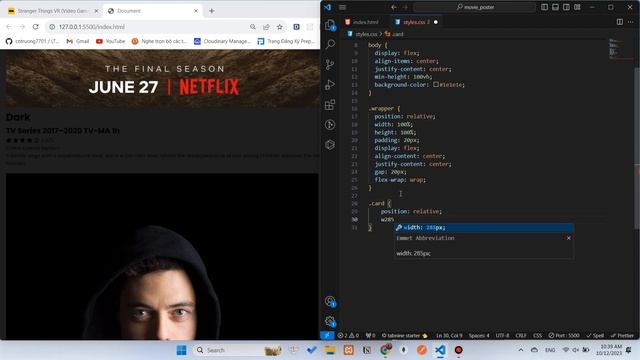Click the movie_poster command center search box

[x=475, y=7]
